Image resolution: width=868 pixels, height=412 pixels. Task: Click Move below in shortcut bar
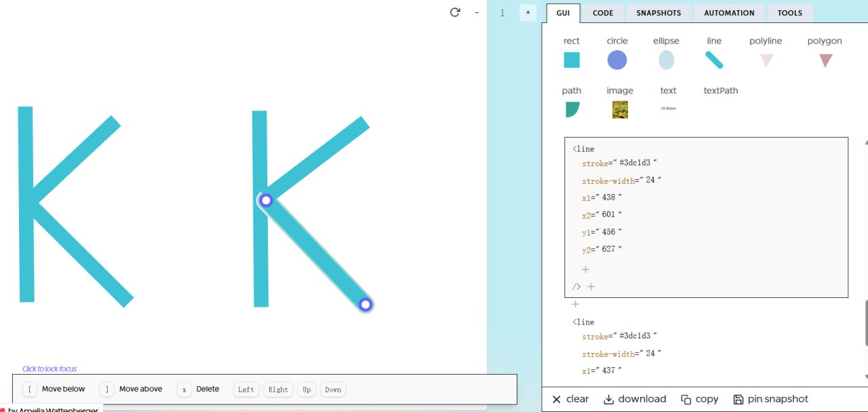54,390
